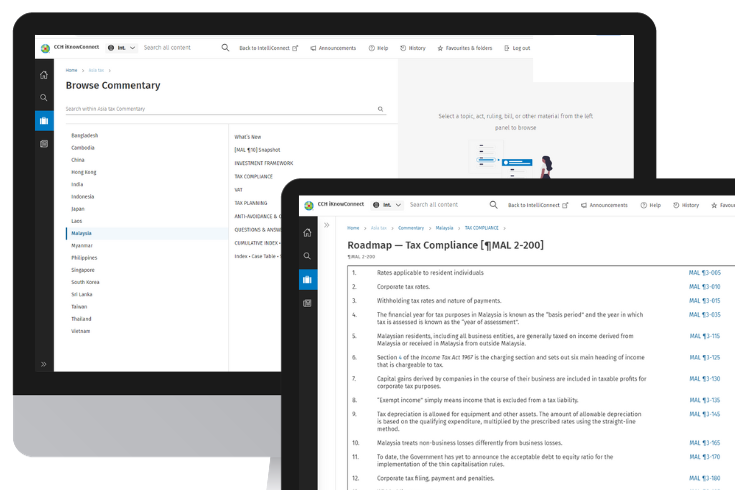Open INVESTMENT FRAMEWORK topic in commentary list

click(264, 163)
